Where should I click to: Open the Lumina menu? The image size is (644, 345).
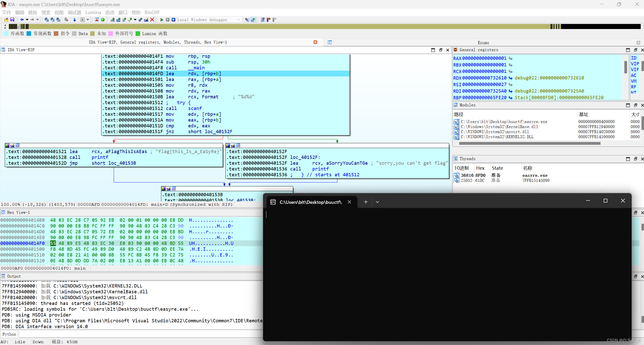pyautogui.click(x=93, y=12)
